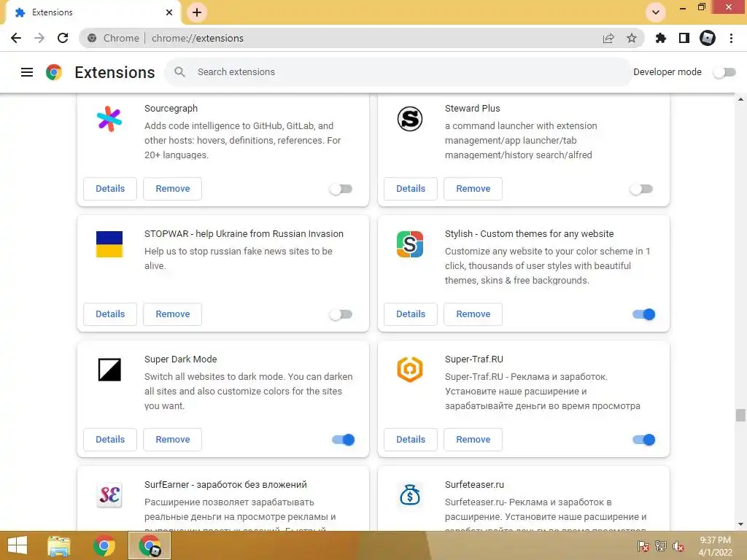Open Details for STOPWAR
The image size is (747, 560).
[x=110, y=314]
